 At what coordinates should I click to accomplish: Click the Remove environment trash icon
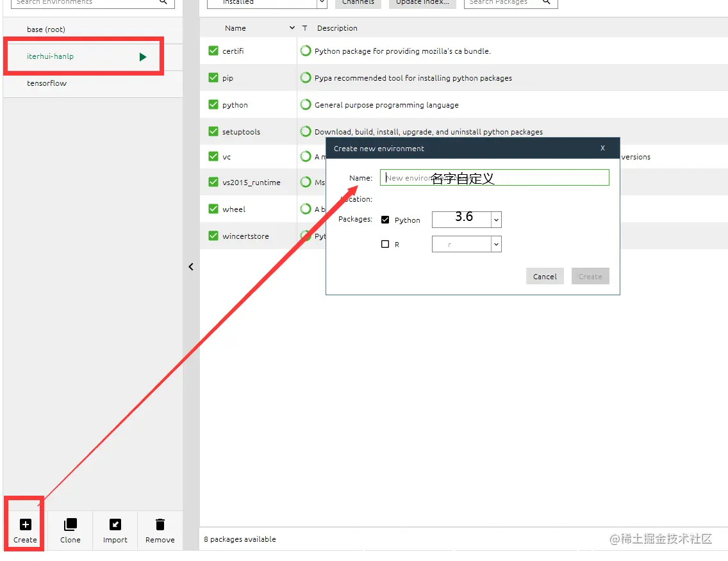[160, 524]
